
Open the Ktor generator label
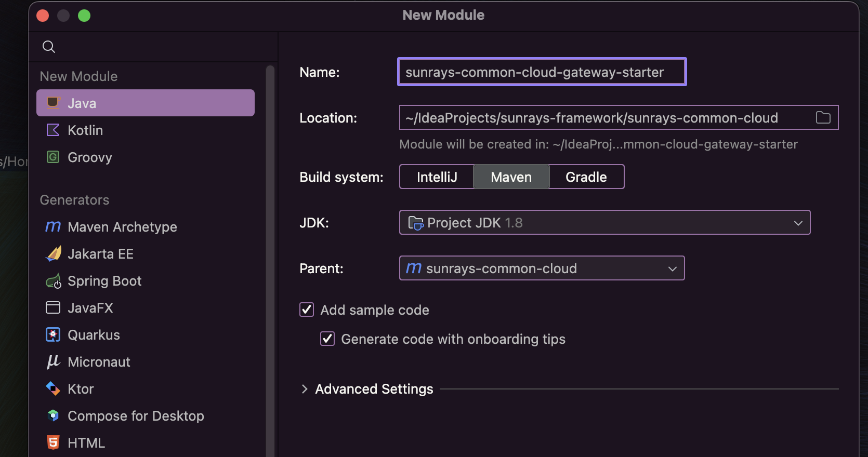coord(81,389)
